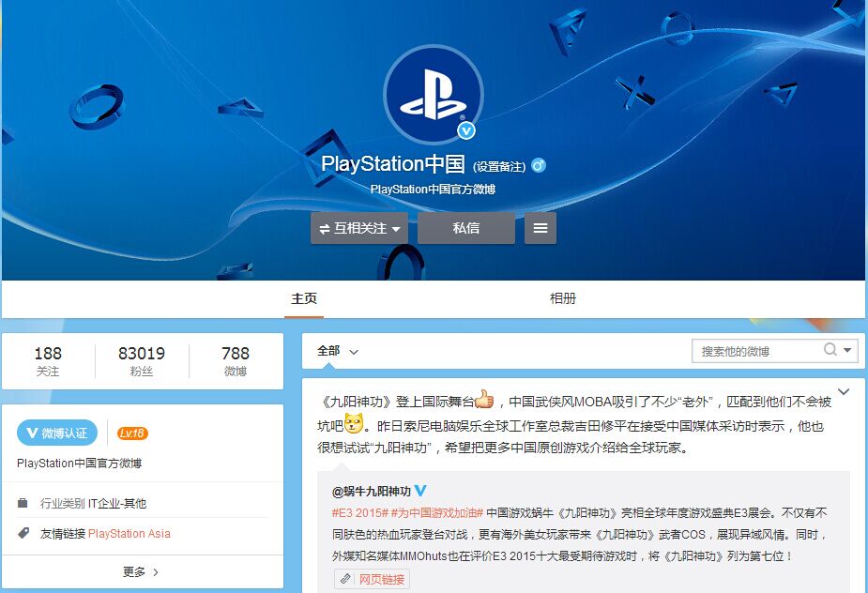Open the search options dropdown arrow
Viewport: 868px width, 593px height.
pyautogui.click(x=847, y=350)
